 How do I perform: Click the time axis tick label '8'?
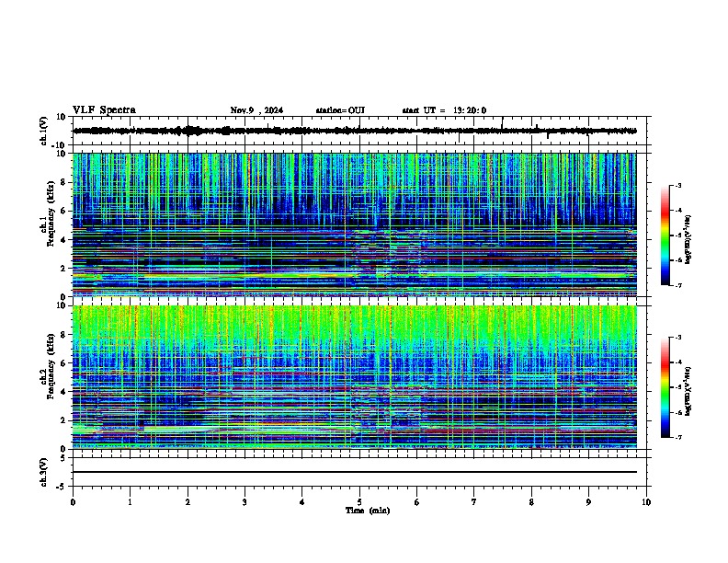point(531,502)
